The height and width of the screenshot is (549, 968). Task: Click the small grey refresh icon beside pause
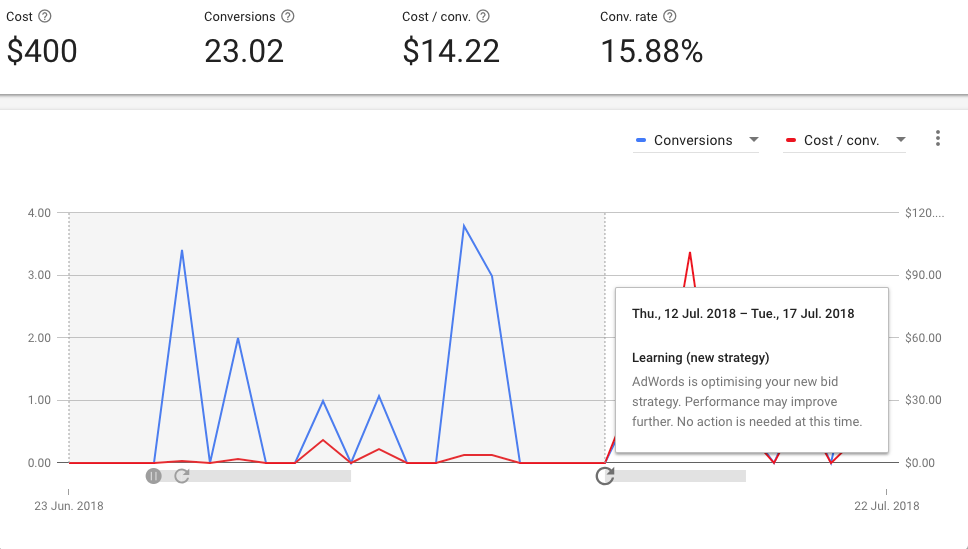pos(181,476)
